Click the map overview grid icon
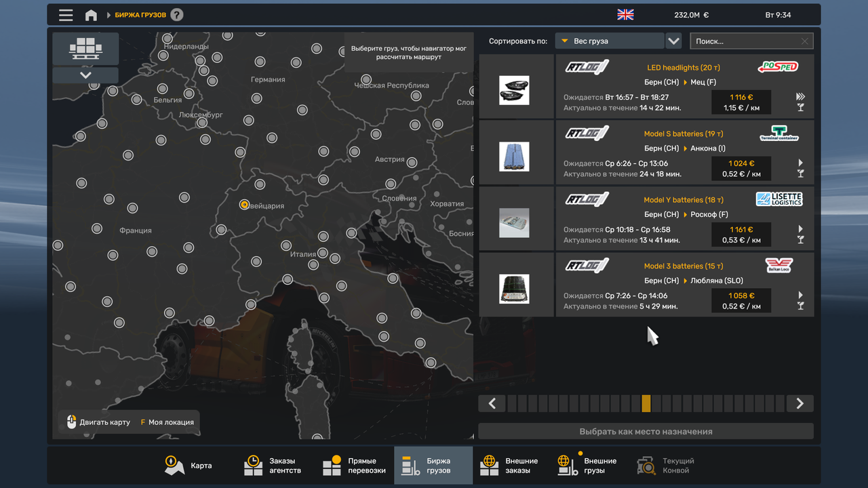The width and height of the screenshot is (868, 488). [x=85, y=48]
